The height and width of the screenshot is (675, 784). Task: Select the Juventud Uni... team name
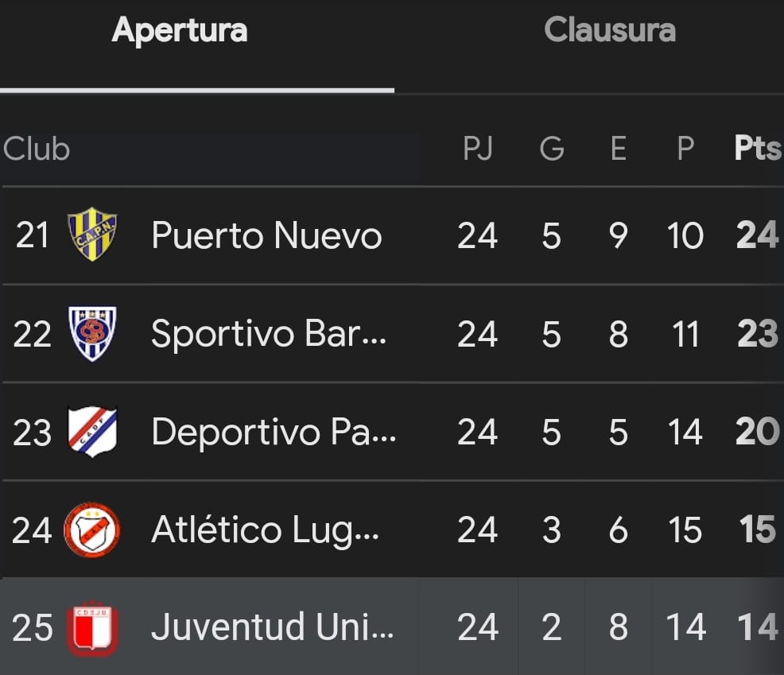click(272, 628)
